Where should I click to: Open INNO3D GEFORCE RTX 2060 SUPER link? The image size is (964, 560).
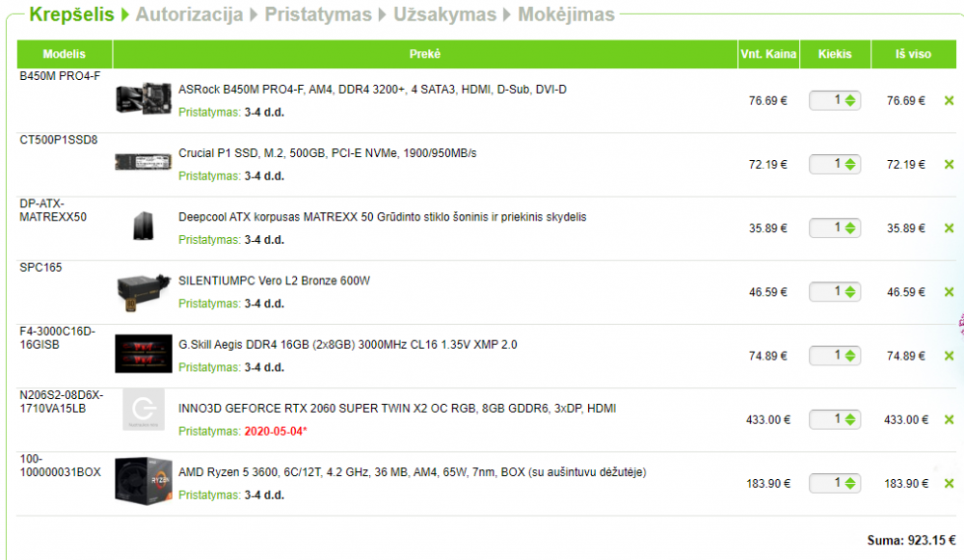click(x=397, y=409)
